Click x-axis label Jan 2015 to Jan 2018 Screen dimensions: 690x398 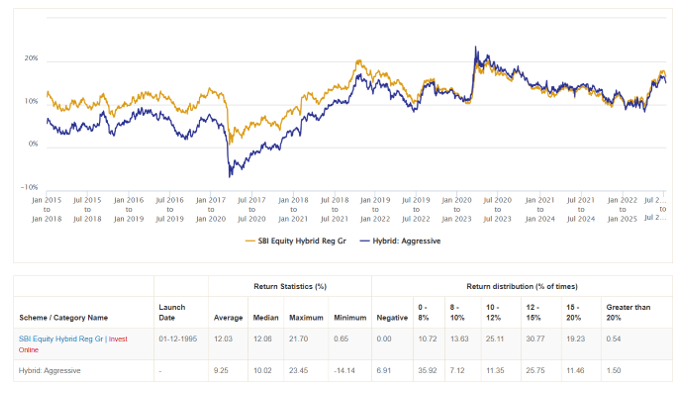point(47,210)
